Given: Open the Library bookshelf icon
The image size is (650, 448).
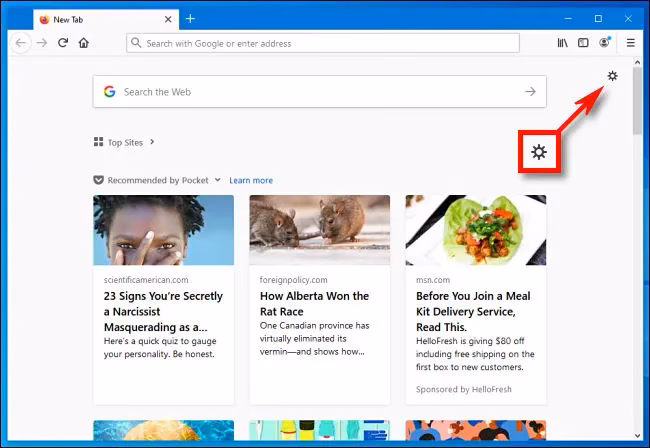Looking at the screenshot, I should coord(563,43).
